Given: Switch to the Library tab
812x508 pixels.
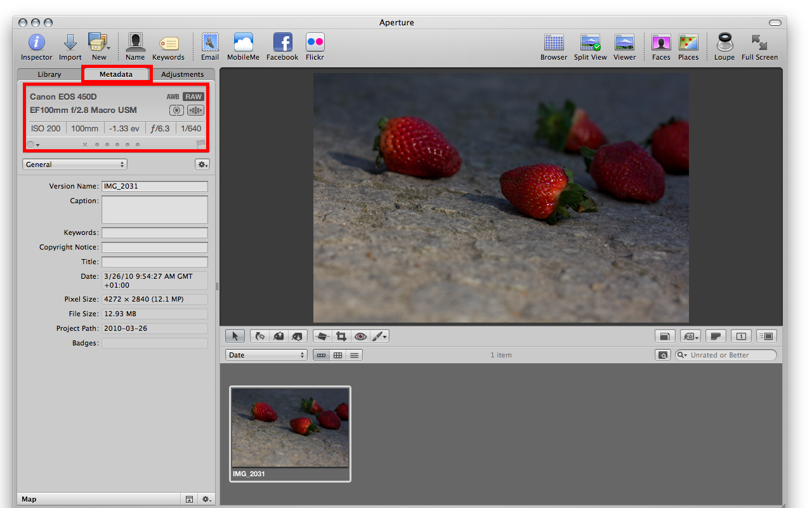Looking at the screenshot, I should (x=49, y=74).
